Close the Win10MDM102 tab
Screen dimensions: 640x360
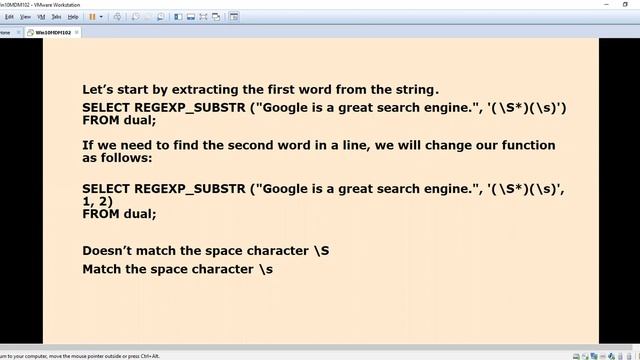tap(76, 32)
